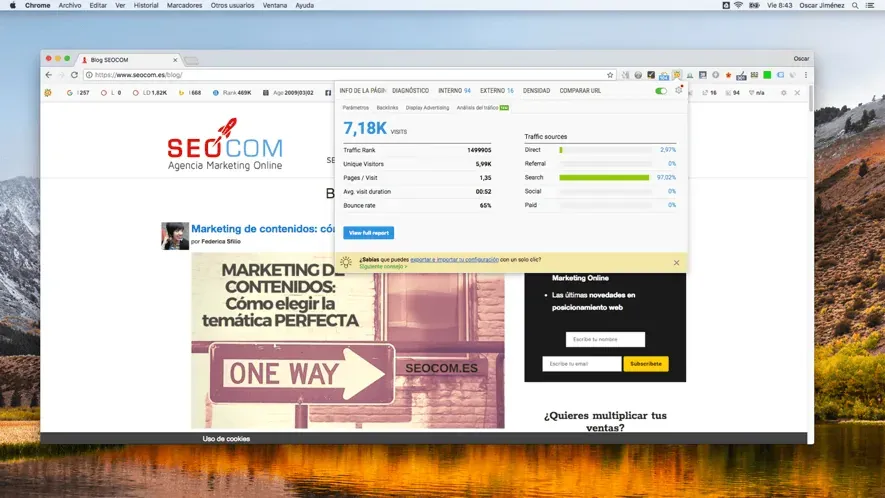Image resolution: width=885 pixels, height=498 pixels.
Task: Open Spotlight search in the menu bar
Action: (x=855, y=5)
